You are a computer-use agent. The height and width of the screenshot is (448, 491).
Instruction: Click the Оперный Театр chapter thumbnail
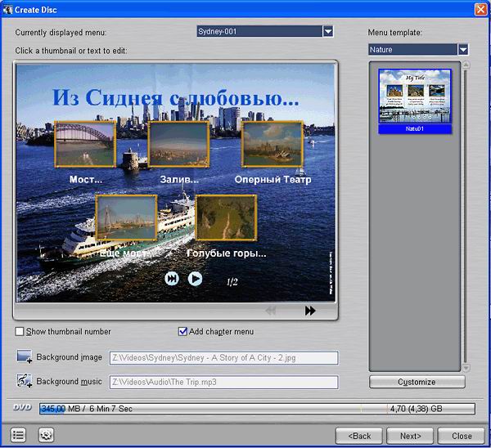point(273,144)
